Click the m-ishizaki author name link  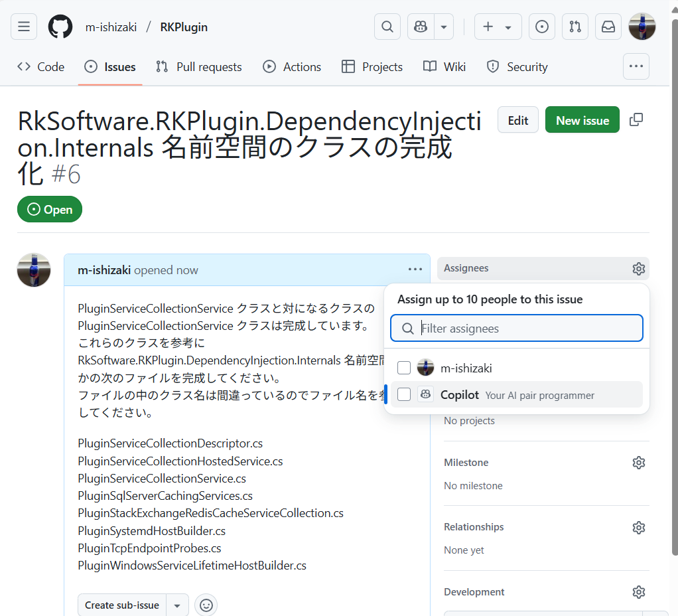coord(103,270)
